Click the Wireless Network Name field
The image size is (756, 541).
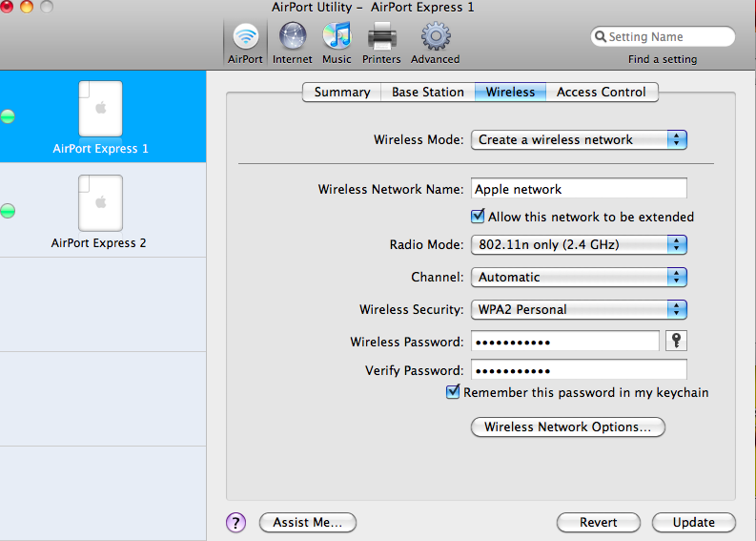tap(579, 189)
